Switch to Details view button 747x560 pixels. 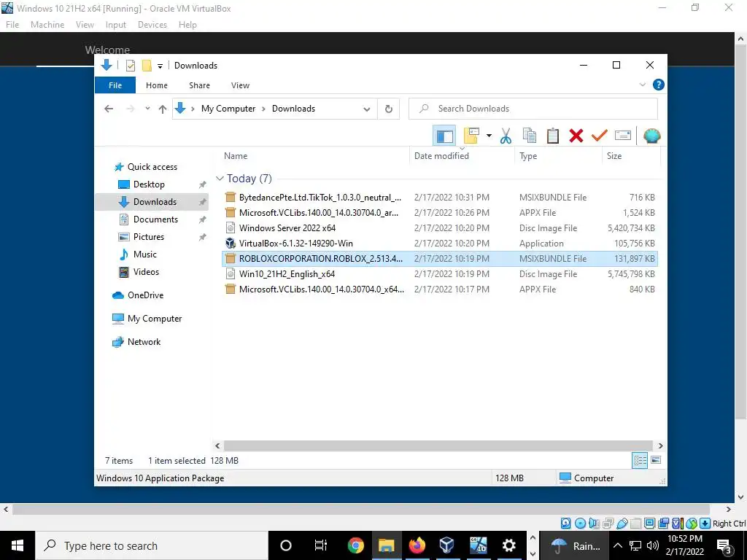click(640, 460)
